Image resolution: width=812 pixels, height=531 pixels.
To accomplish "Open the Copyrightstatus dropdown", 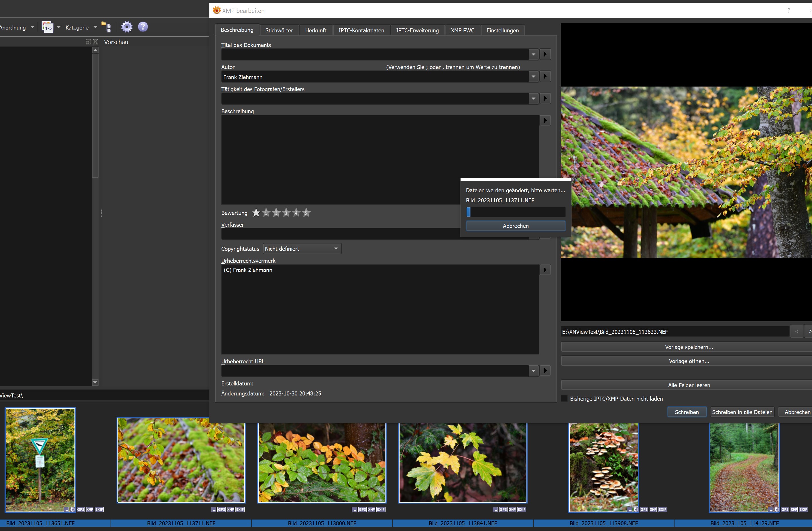I will coord(302,249).
